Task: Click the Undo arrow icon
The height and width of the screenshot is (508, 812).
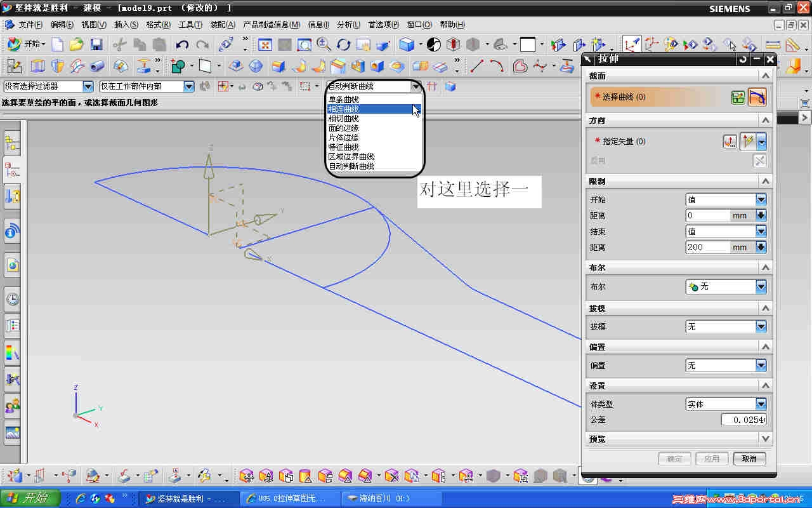Action: 183,44
